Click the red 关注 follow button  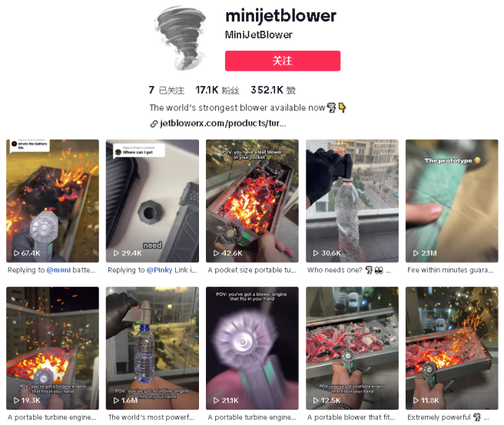[283, 61]
